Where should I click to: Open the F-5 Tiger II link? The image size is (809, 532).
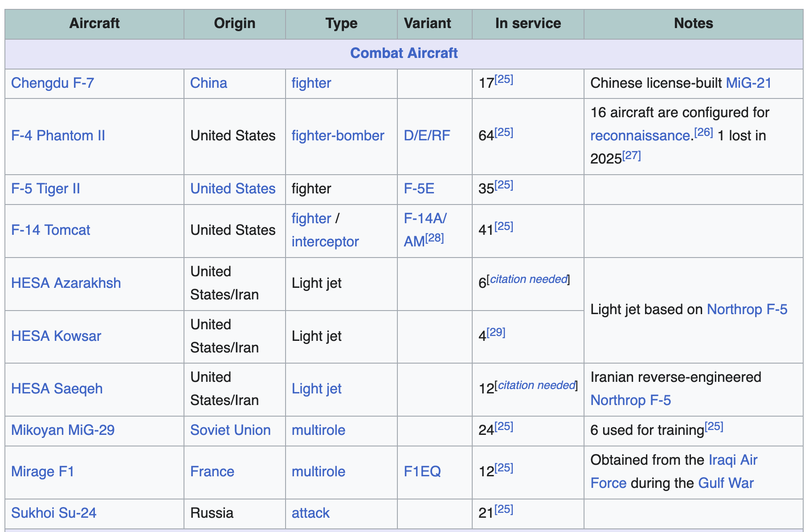click(x=45, y=188)
